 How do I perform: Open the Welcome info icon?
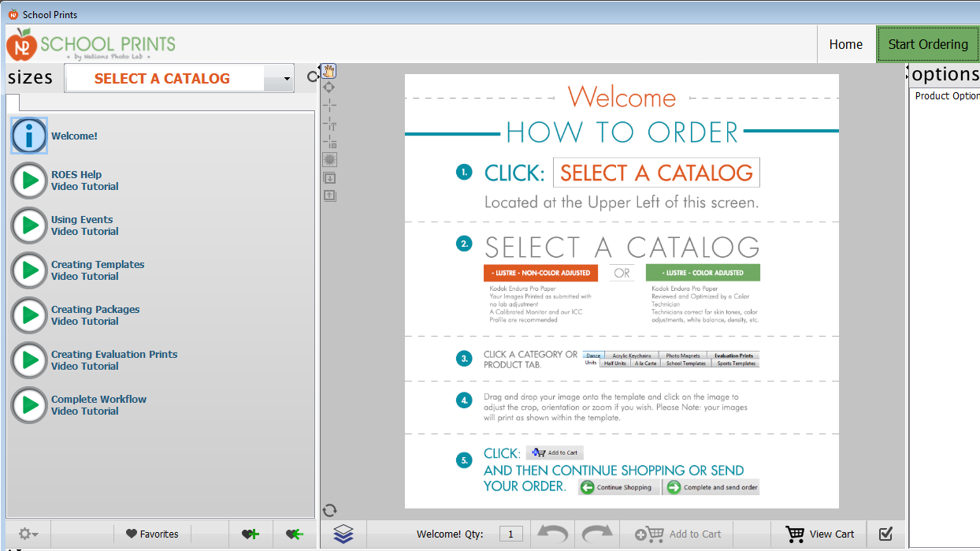29,136
